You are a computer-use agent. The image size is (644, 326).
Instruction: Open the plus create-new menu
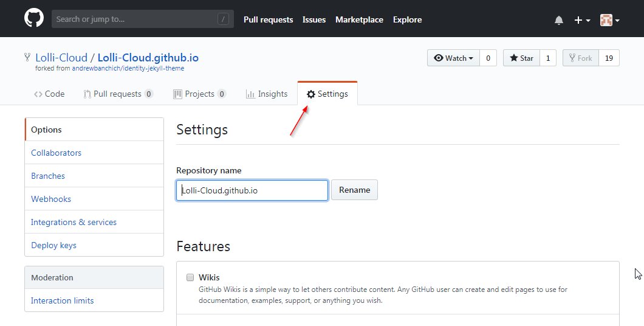582,20
